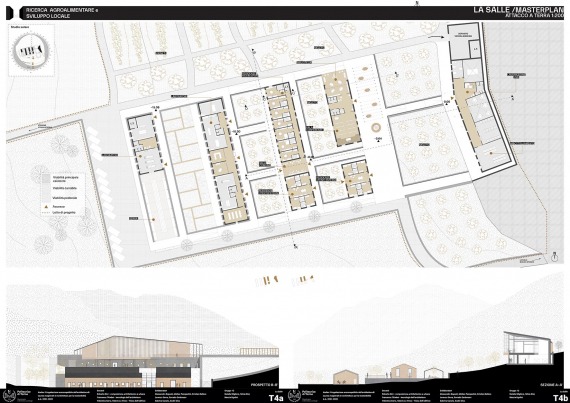Click the Viabilità principale esistente gray swatch
570x403 pixels.
[46, 178]
